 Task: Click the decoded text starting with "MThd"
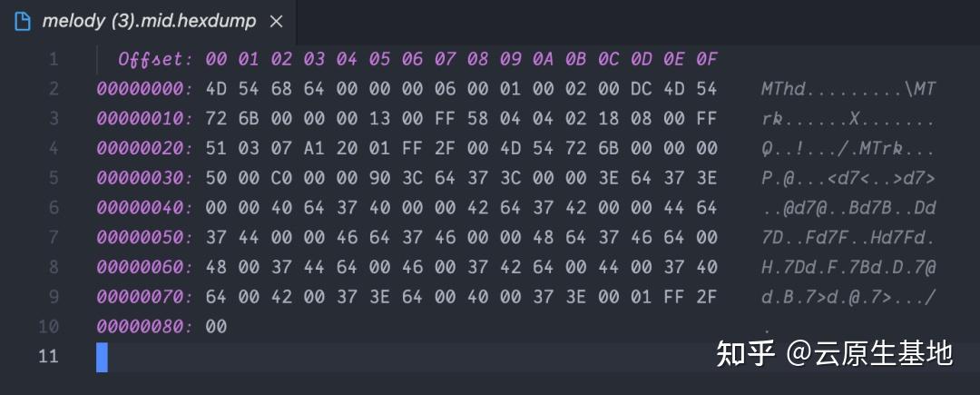click(848, 89)
